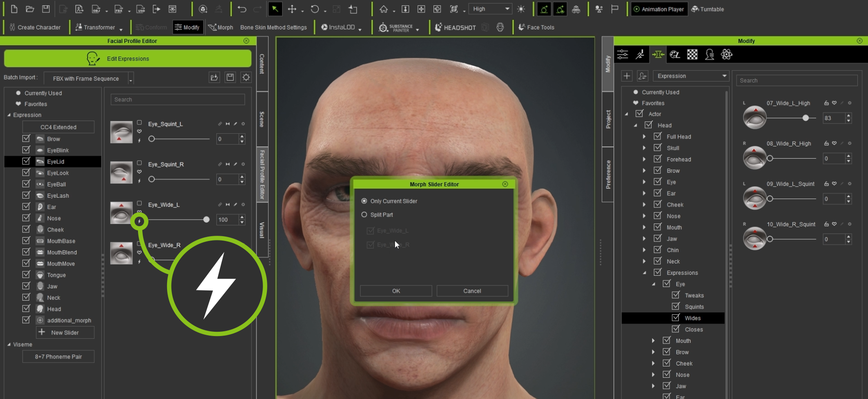This screenshot has height=399, width=868.
Task: Uncheck the EyeBlink expression checkbox
Action: point(26,150)
